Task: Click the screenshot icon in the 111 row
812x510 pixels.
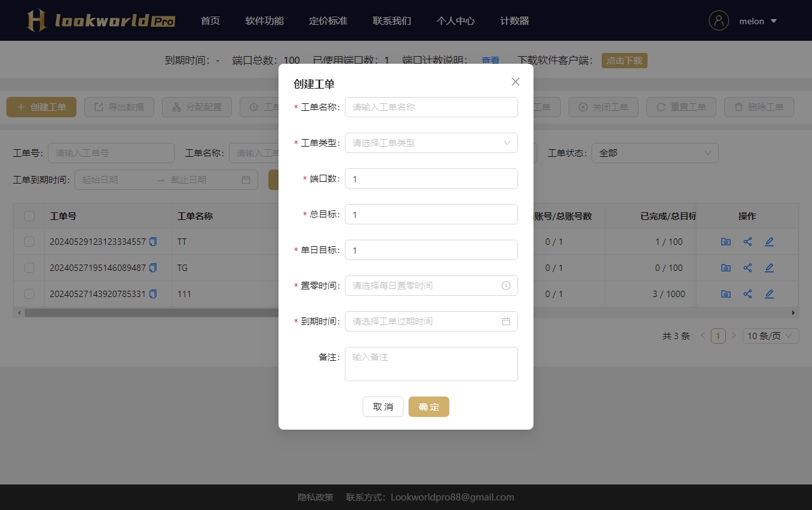Action: (726, 294)
